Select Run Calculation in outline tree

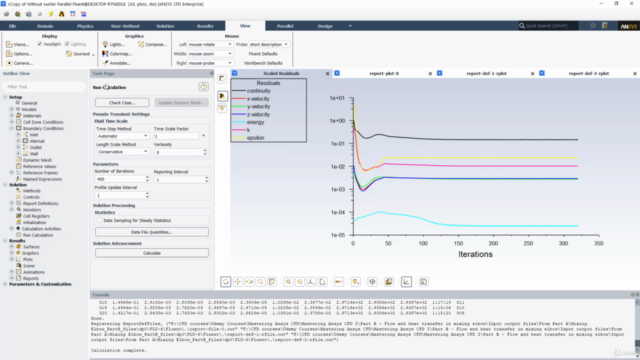38,235
